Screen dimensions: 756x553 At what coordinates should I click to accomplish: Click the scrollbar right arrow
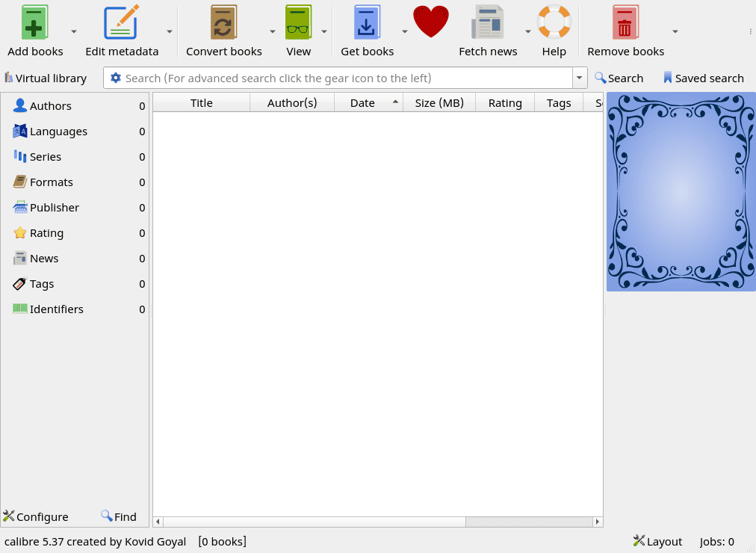[598, 522]
